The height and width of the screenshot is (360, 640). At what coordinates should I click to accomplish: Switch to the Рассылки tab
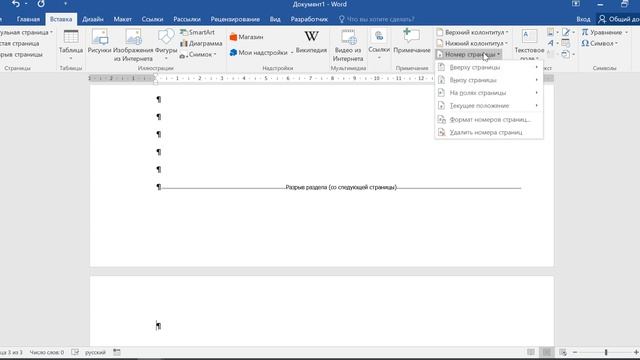click(187, 19)
